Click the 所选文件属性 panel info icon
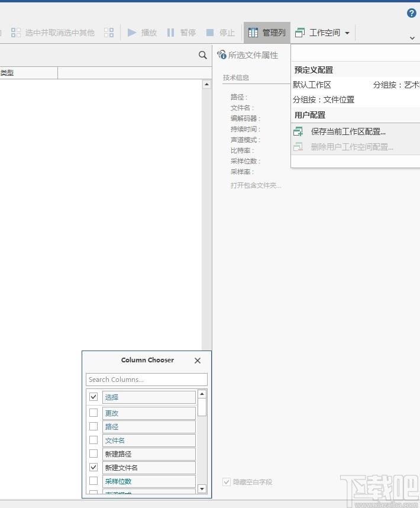 (x=222, y=54)
